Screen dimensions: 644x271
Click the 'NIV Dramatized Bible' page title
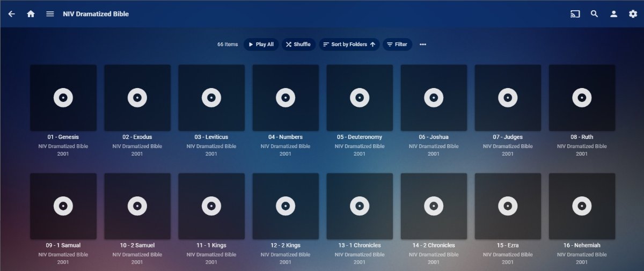pyautogui.click(x=96, y=14)
